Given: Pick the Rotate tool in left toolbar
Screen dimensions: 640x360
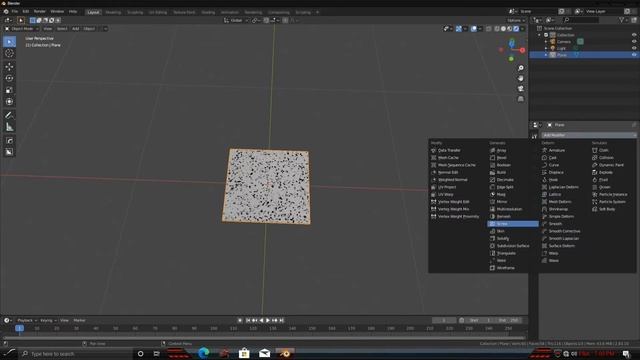Looking at the screenshot, I should pos(9,78).
